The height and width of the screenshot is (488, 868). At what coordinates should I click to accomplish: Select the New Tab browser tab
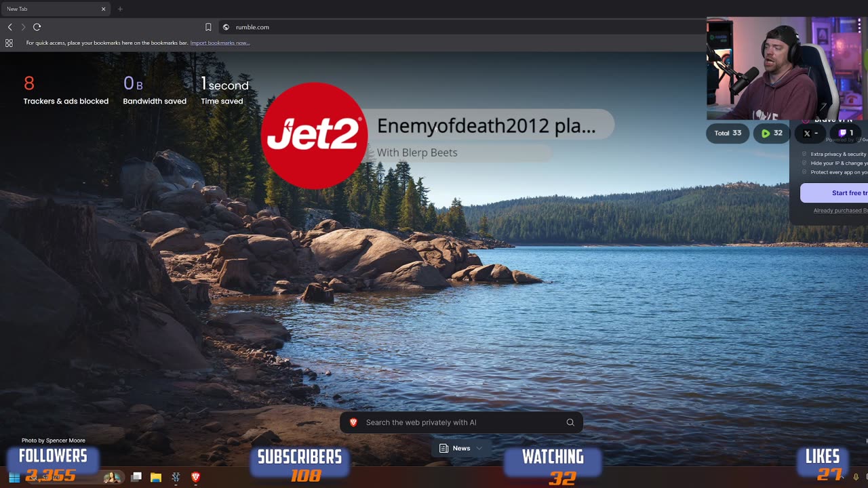[x=56, y=9]
